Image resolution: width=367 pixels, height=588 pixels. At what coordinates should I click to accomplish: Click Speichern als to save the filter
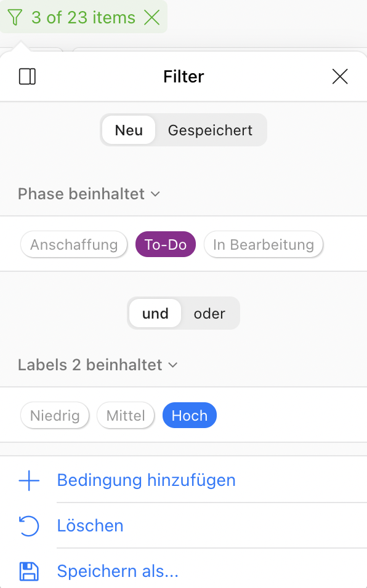coord(118,571)
